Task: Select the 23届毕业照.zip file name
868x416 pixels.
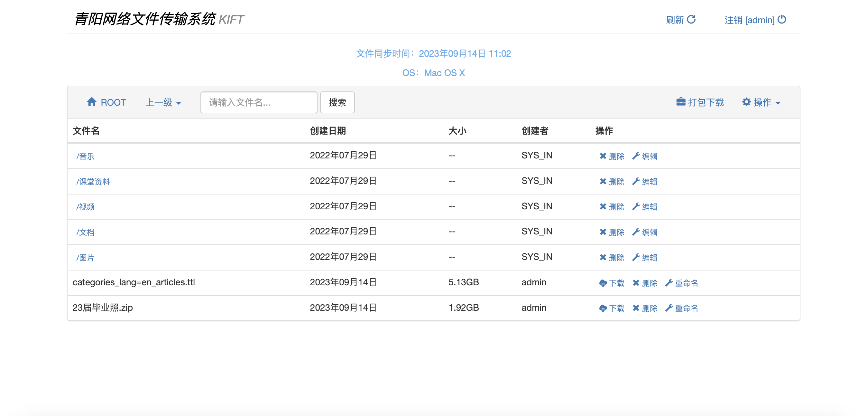Action: (103, 308)
